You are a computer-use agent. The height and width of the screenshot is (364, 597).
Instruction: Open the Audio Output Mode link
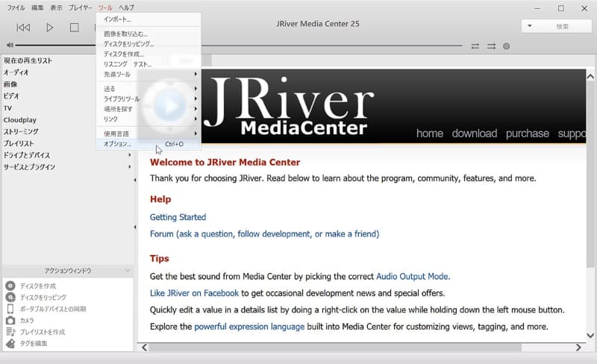point(412,277)
